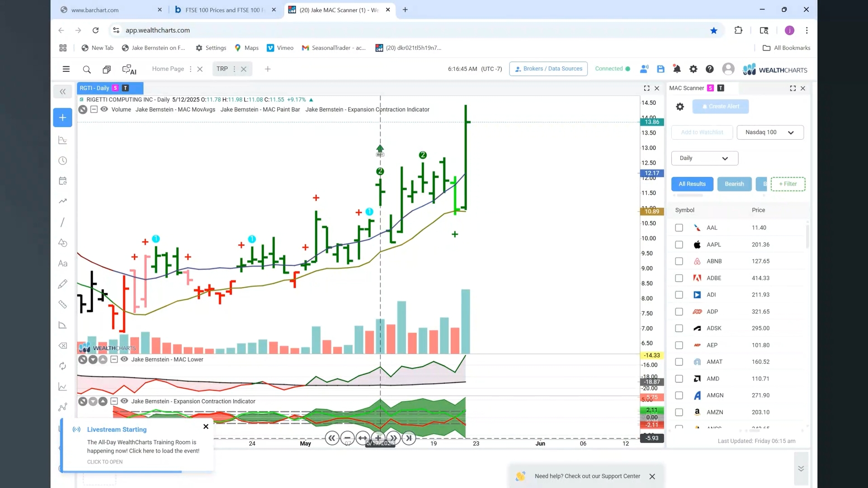This screenshot has height=488, width=868.
Task: Switch to the Home Page workspace tab
Action: (x=168, y=69)
